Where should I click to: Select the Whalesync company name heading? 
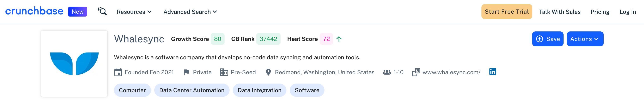(x=139, y=39)
